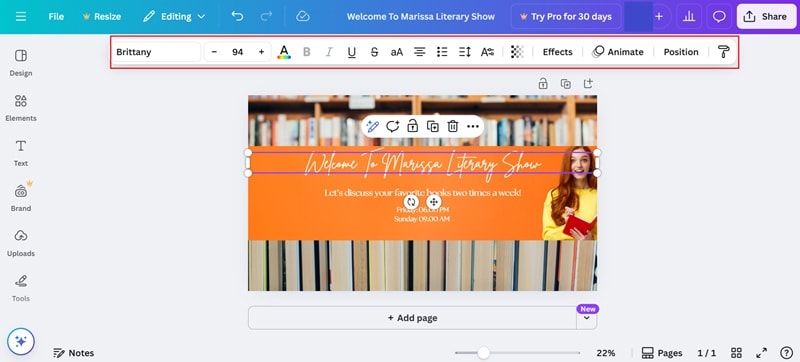Open the 22% zoom level menu
800x362 pixels.
(x=606, y=353)
